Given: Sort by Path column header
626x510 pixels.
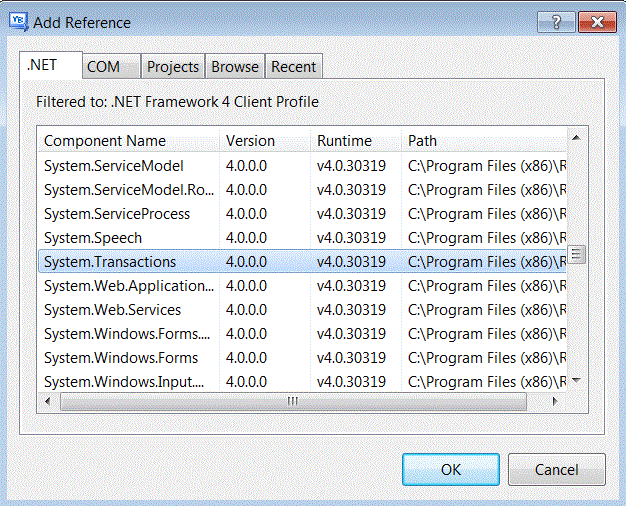Looking at the screenshot, I should pos(484,141).
